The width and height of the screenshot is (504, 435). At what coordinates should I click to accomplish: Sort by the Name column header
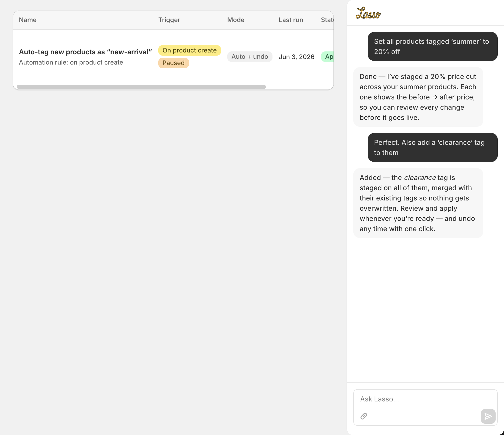(28, 20)
